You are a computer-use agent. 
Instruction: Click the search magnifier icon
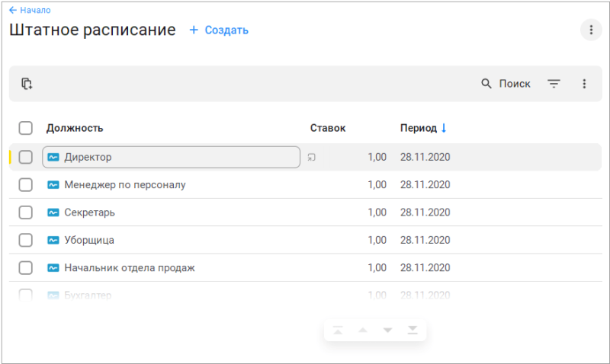[x=486, y=84]
